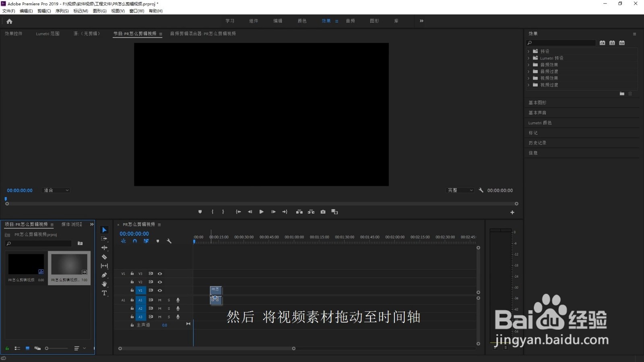Solo the A2 audio track

[169, 308]
